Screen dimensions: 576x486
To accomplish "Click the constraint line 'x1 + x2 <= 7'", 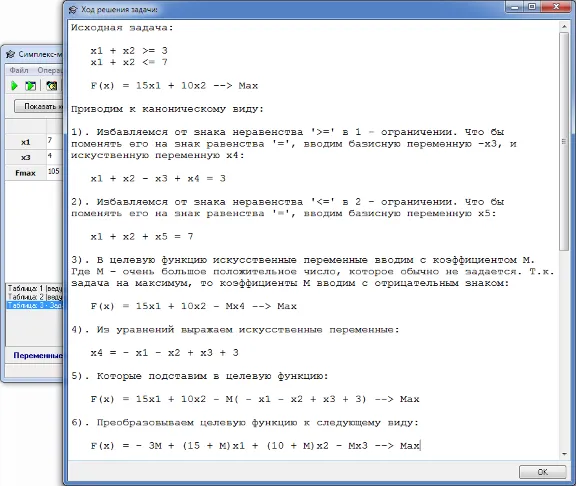I will point(129,62).
